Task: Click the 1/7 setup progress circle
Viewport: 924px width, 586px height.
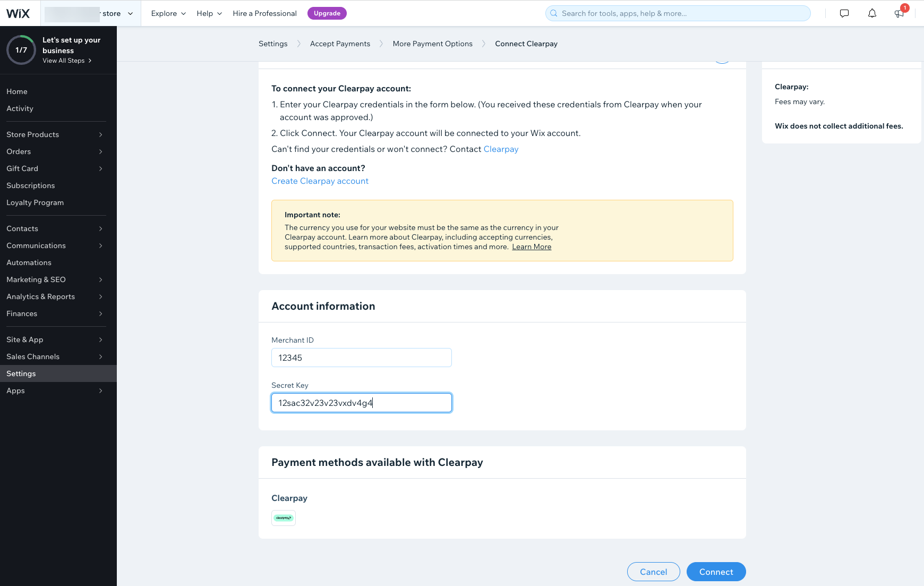Action: pyautogui.click(x=21, y=50)
